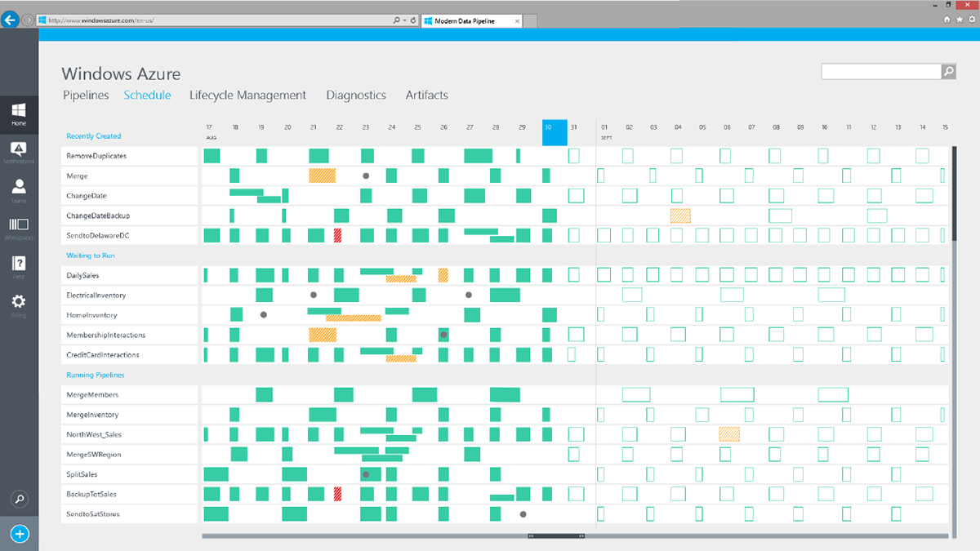980x551 pixels.
Task: Click the browser back arrow
Action: pos(11,19)
